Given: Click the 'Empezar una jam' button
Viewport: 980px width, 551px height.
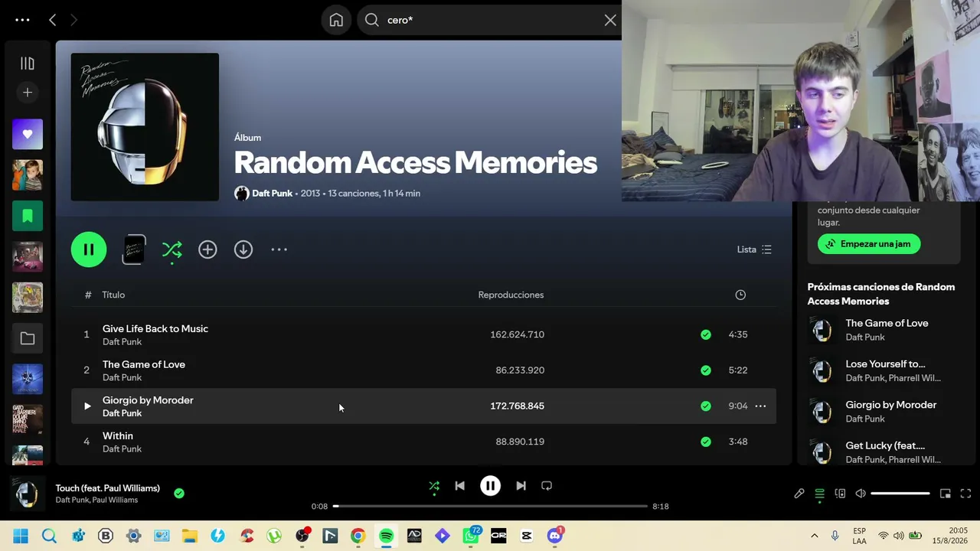Looking at the screenshot, I should coord(869,244).
